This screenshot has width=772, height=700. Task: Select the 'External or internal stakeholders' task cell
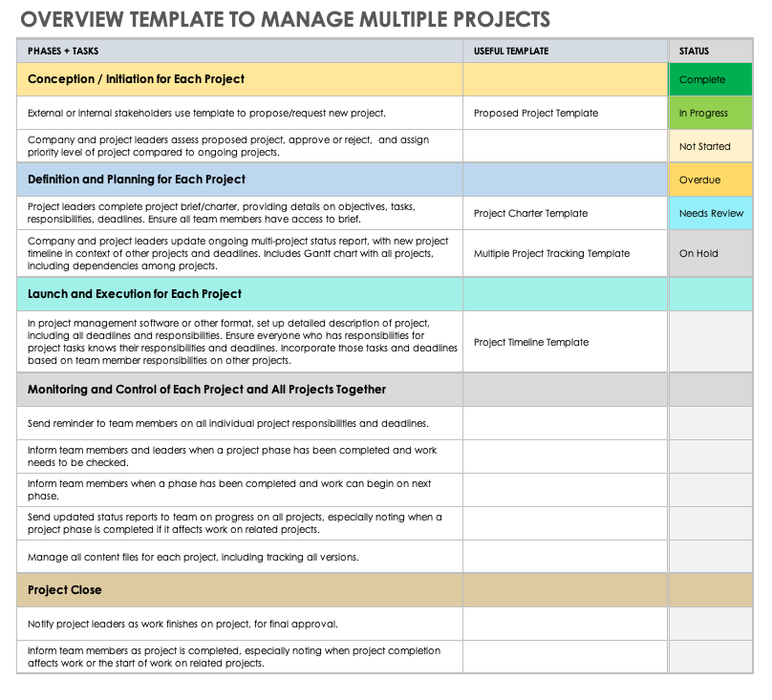tap(240, 113)
